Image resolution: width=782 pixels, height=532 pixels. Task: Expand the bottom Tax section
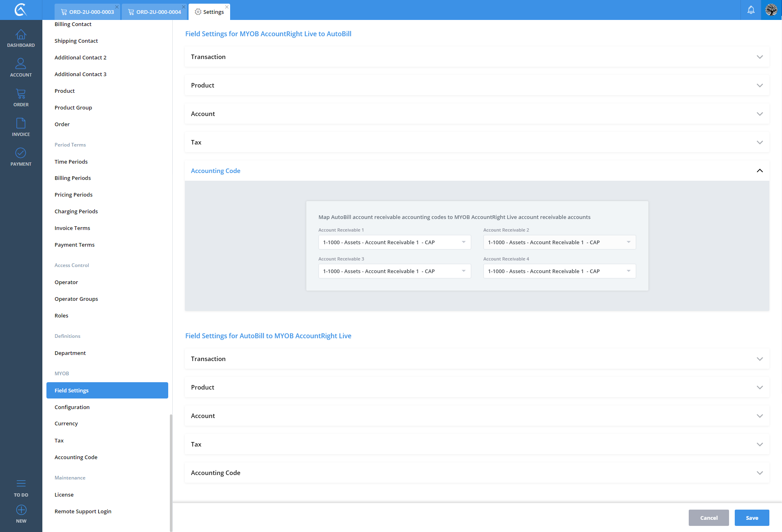tap(477, 444)
